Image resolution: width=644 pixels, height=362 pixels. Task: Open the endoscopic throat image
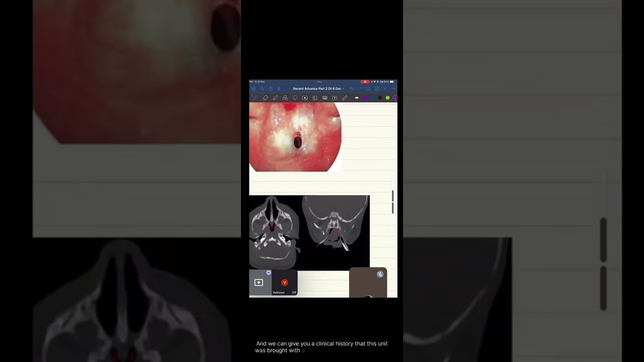coord(295,137)
